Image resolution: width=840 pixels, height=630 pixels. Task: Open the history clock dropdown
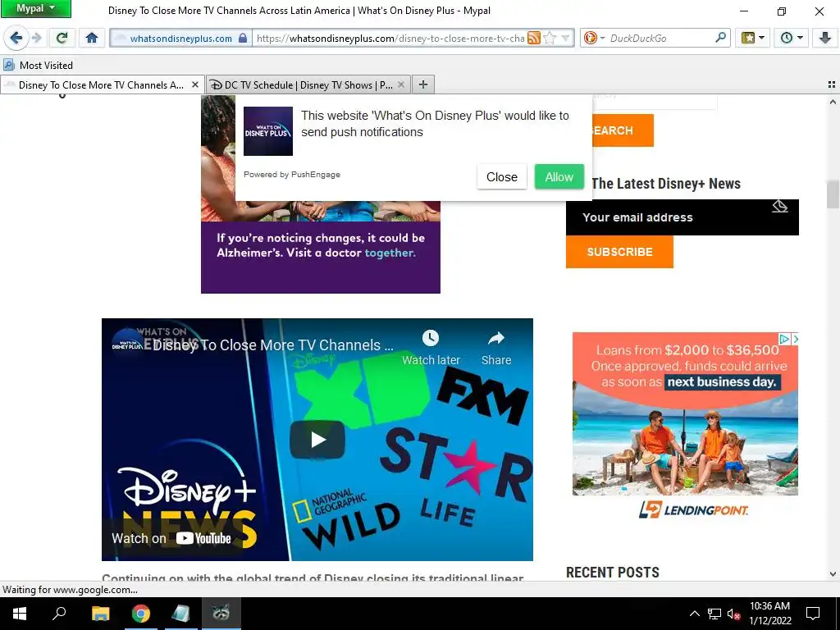[x=792, y=38]
